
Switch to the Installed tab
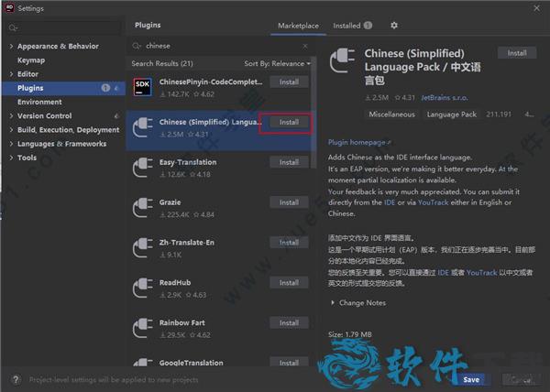[352, 26]
